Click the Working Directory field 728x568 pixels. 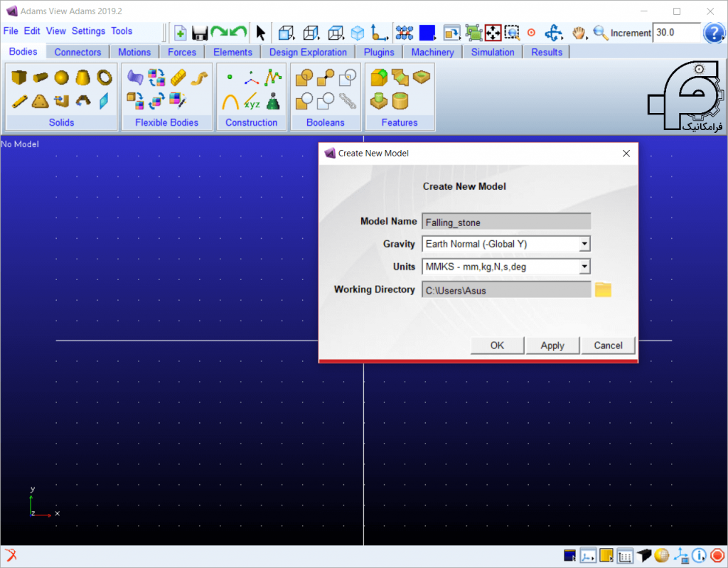pyautogui.click(x=506, y=290)
